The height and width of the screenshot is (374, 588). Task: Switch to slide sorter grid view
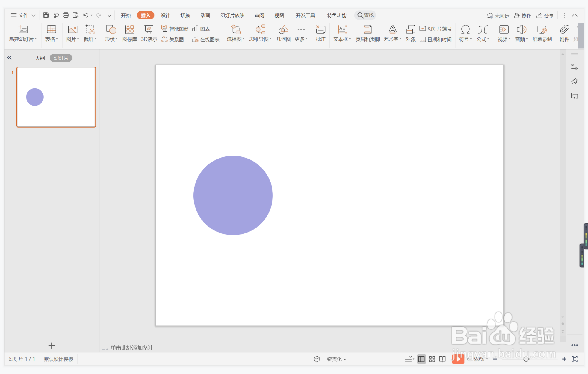click(x=432, y=359)
